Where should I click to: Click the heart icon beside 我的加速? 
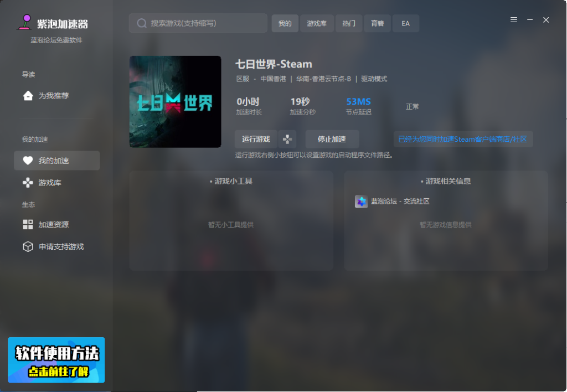coord(28,161)
